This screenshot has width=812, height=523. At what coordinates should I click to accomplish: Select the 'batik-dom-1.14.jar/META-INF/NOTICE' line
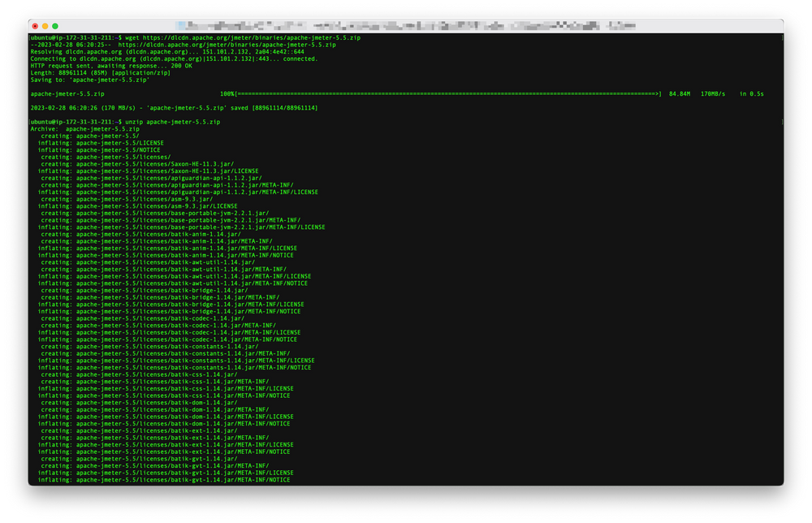tap(164, 424)
